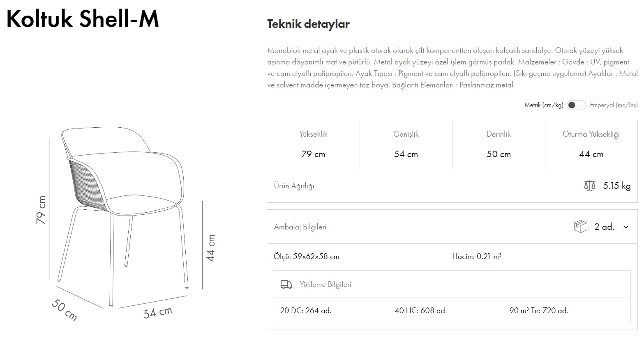Image resolution: width=644 pixels, height=337 pixels.
Task: Toggle the Metrik (cm/kg) switch
Action: pos(577,105)
